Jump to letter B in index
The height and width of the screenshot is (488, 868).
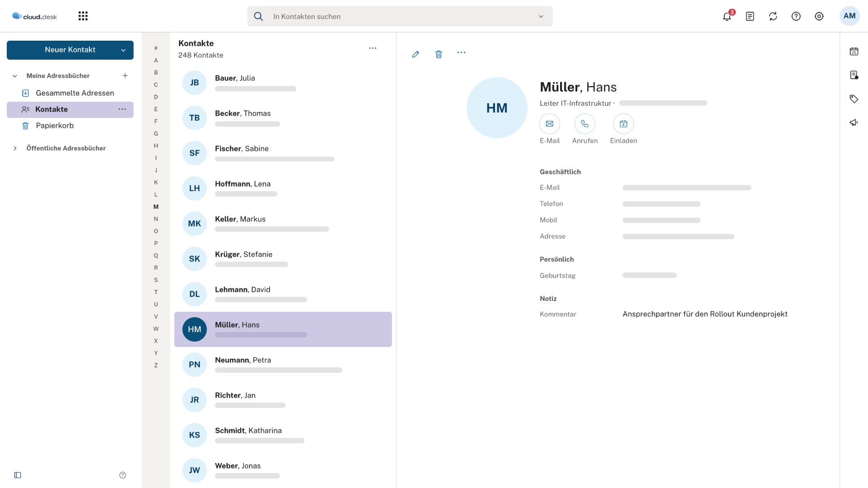pyautogui.click(x=156, y=72)
